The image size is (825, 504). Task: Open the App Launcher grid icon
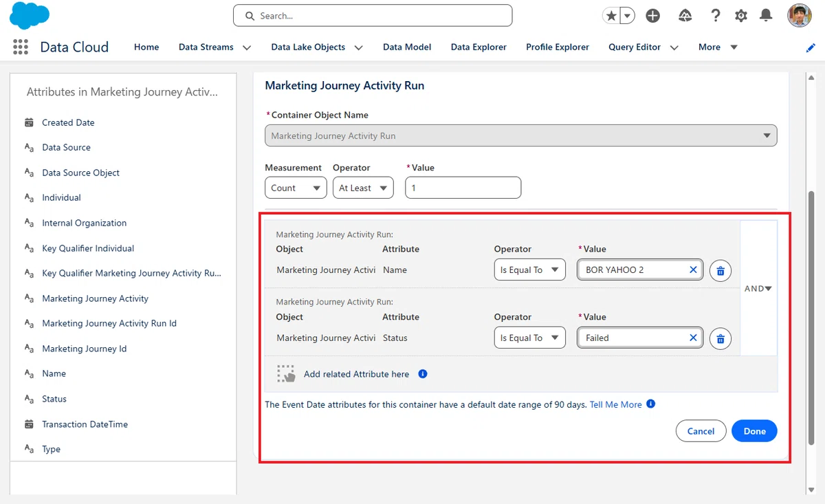21,47
